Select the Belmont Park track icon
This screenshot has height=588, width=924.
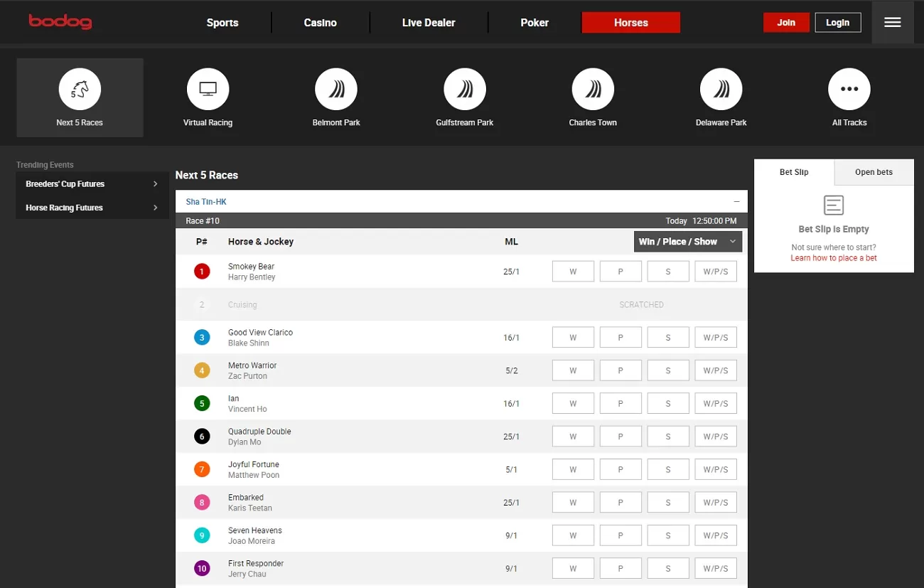[x=336, y=90]
